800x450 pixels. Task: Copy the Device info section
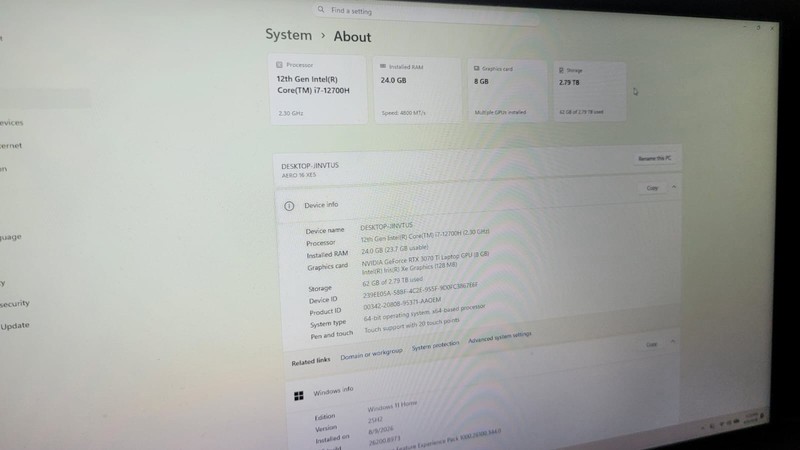652,188
